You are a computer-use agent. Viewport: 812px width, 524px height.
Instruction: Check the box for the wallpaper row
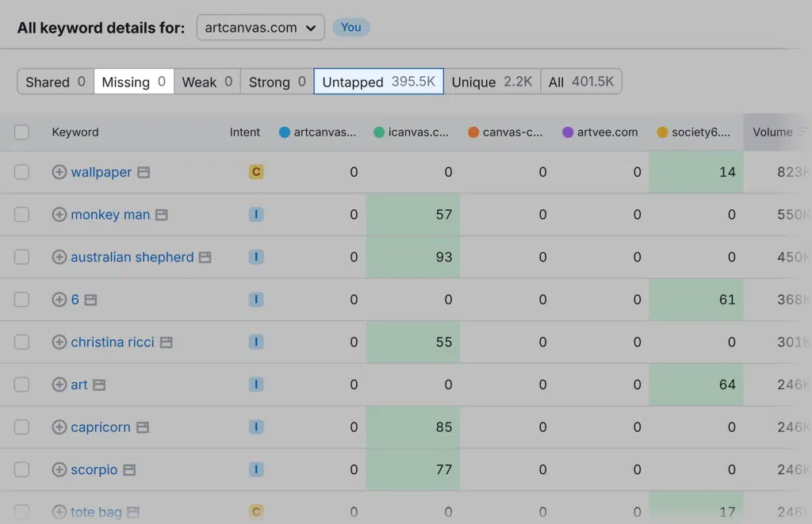tap(22, 172)
